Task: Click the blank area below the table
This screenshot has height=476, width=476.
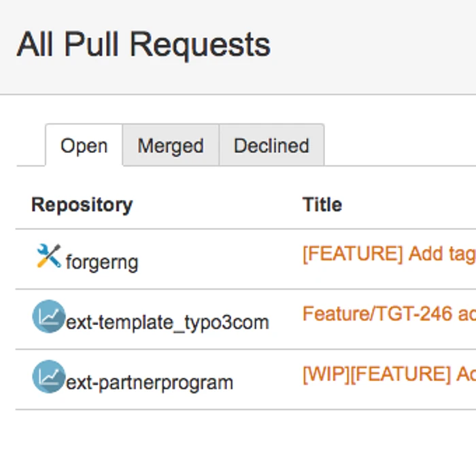Action: point(238,442)
